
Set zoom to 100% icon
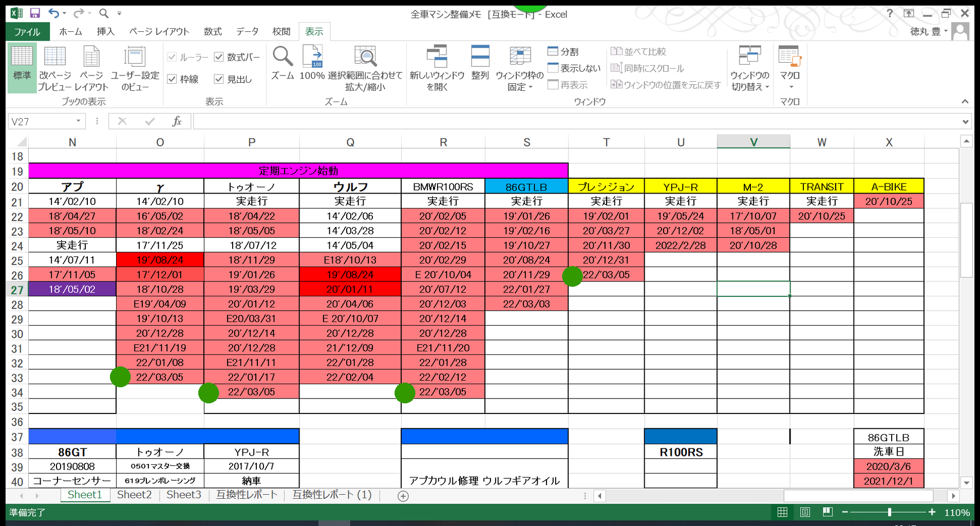click(x=312, y=57)
